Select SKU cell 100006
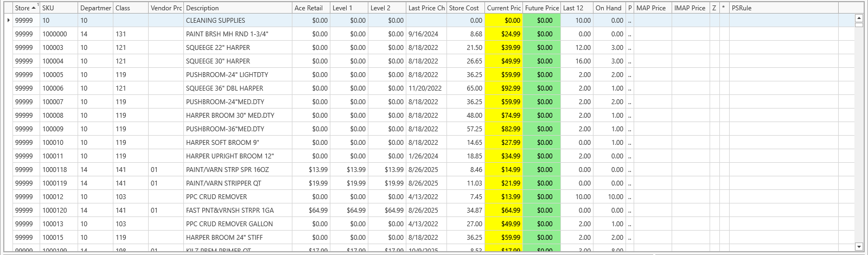 point(59,88)
